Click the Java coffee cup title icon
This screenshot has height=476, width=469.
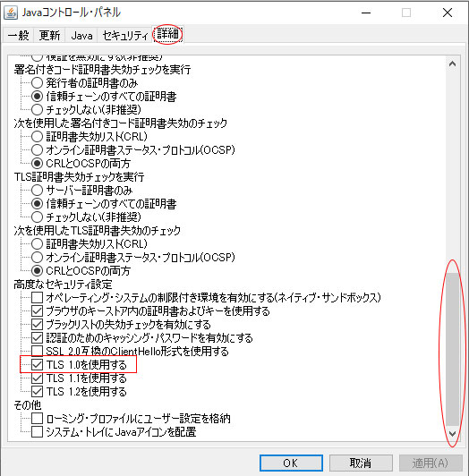11,13
